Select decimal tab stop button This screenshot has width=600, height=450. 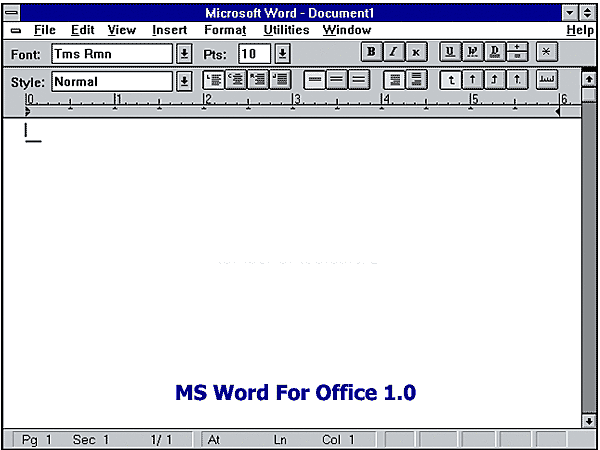pos(517,80)
